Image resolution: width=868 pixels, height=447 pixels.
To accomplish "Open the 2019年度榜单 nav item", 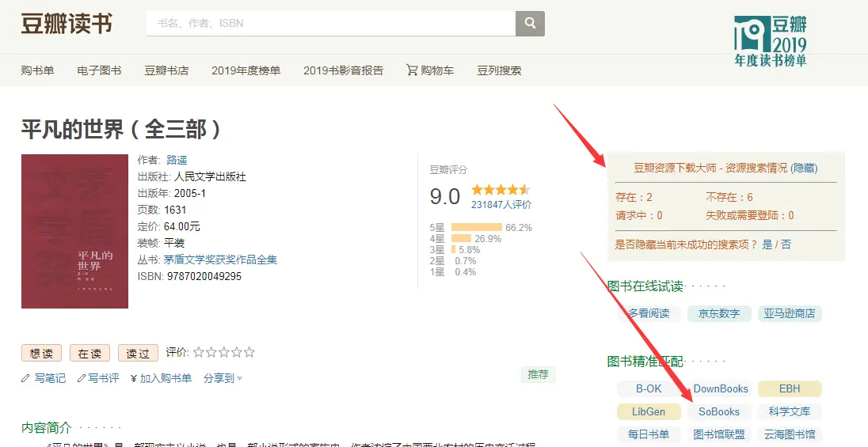I will (246, 70).
